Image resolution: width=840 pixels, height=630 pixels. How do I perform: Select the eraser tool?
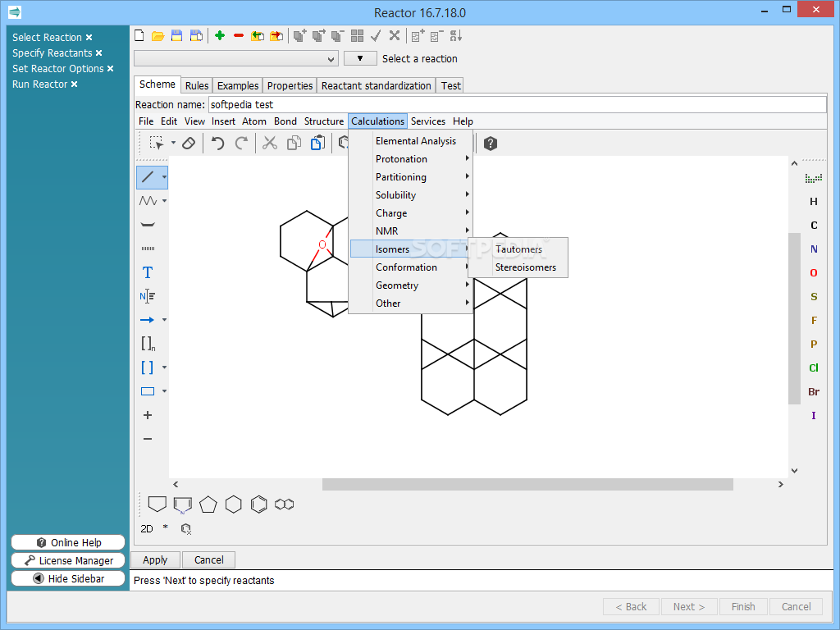coord(189,143)
